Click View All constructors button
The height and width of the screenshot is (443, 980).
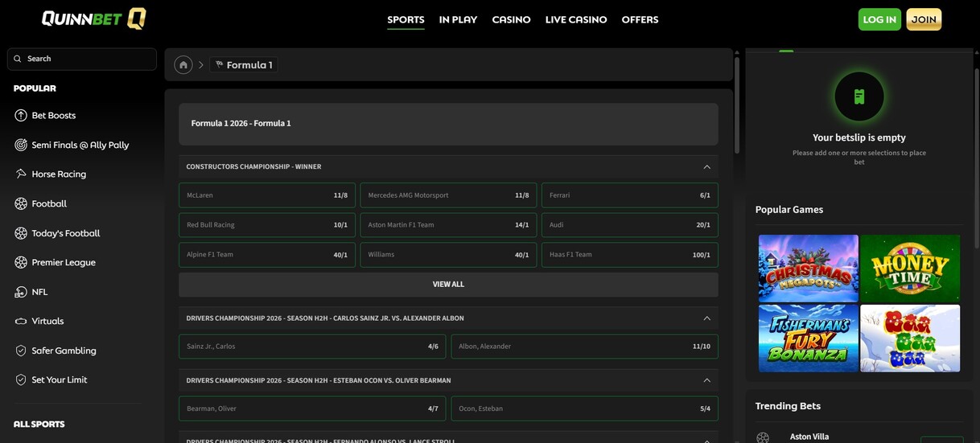pyautogui.click(x=448, y=285)
